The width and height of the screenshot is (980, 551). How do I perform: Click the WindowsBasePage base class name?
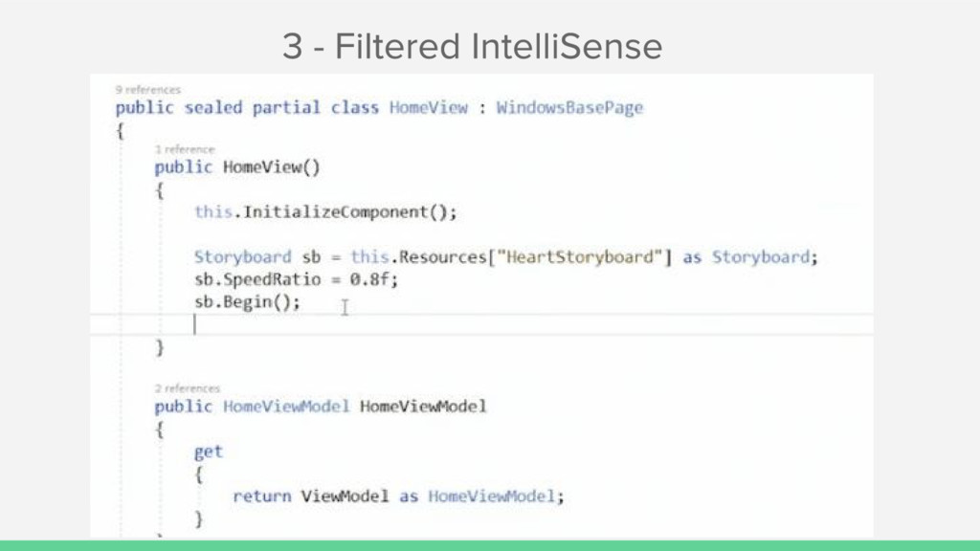(569, 107)
